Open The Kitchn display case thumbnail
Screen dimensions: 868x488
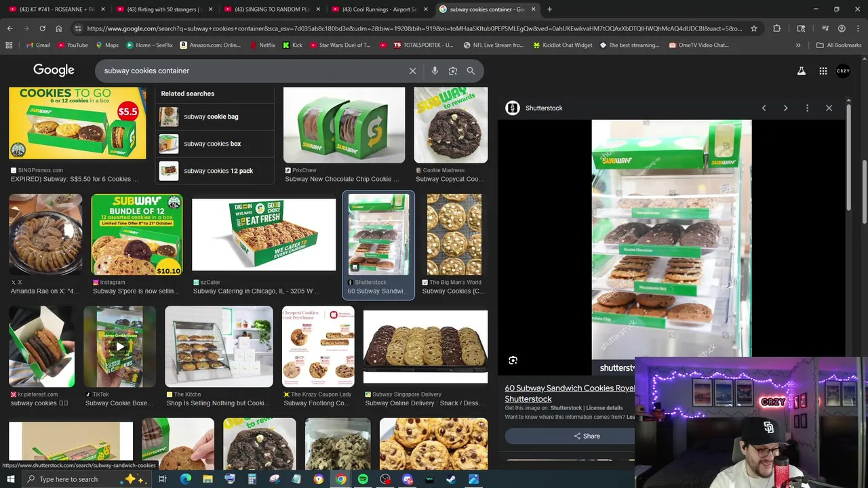coord(218,346)
